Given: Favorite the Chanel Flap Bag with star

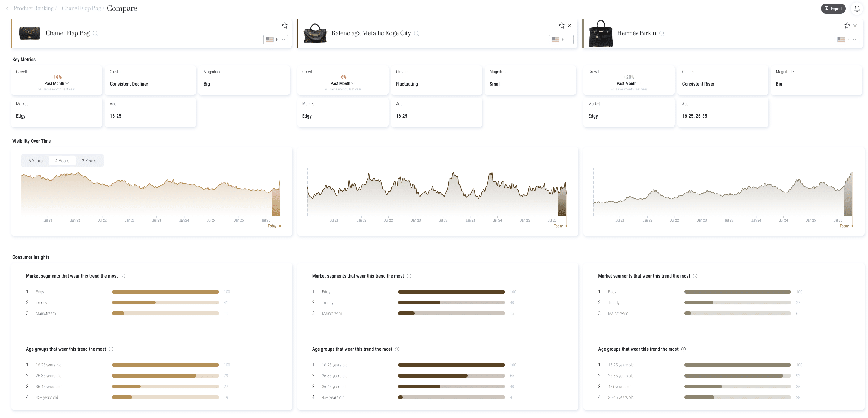Looking at the screenshot, I should coord(284,26).
